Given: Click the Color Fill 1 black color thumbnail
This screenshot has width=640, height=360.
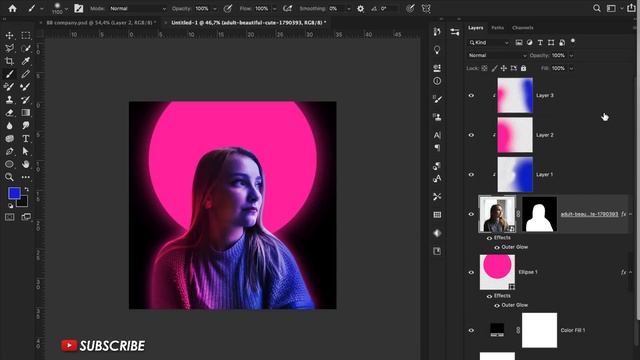Looking at the screenshot, I should (x=497, y=330).
